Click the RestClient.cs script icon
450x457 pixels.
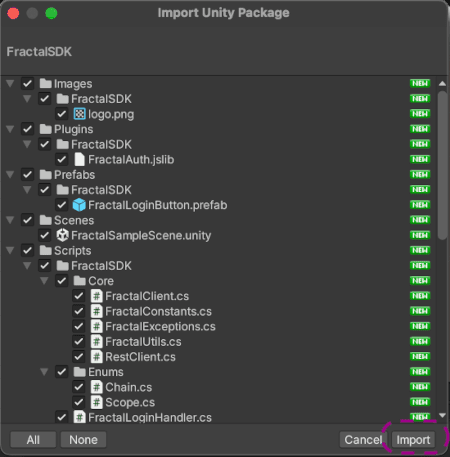pos(97,357)
